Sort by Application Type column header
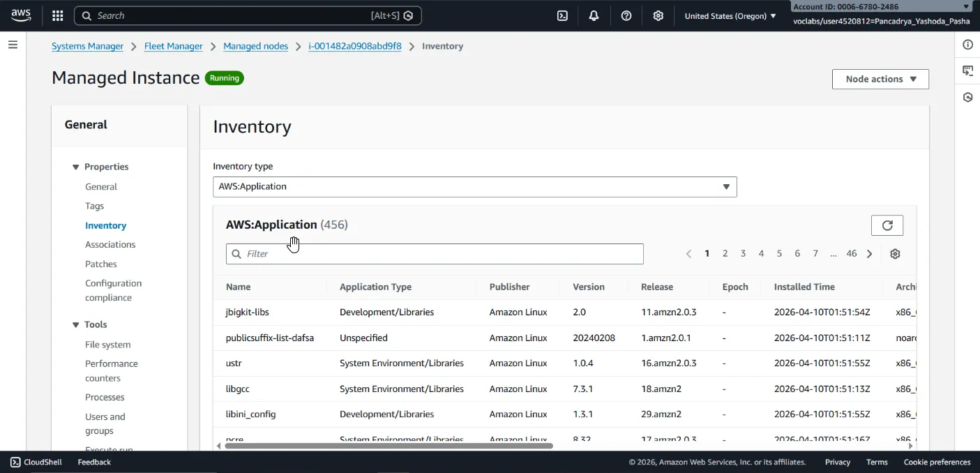The image size is (980, 473). 375,287
